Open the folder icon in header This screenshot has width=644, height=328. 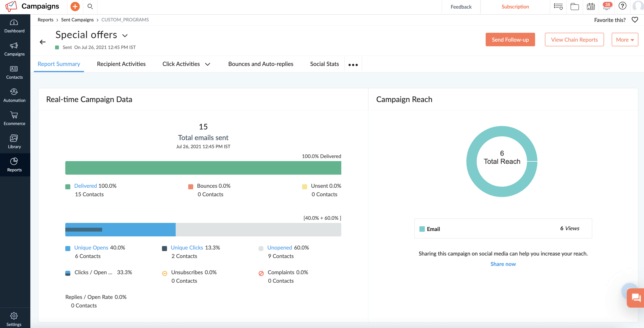(x=575, y=6)
